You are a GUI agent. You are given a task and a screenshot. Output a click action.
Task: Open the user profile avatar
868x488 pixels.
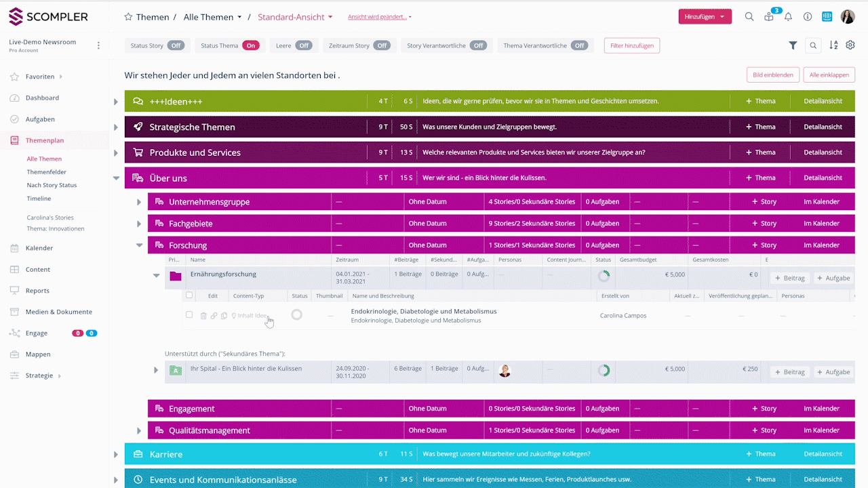tap(848, 17)
